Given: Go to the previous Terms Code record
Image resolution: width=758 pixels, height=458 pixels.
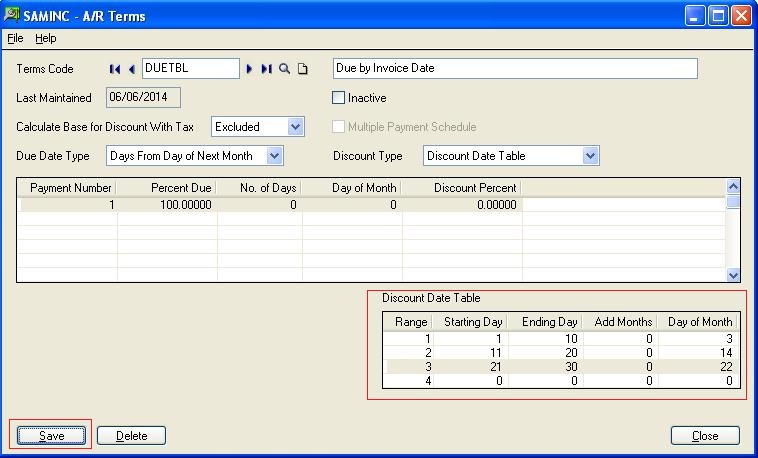Looking at the screenshot, I should pos(131,69).
